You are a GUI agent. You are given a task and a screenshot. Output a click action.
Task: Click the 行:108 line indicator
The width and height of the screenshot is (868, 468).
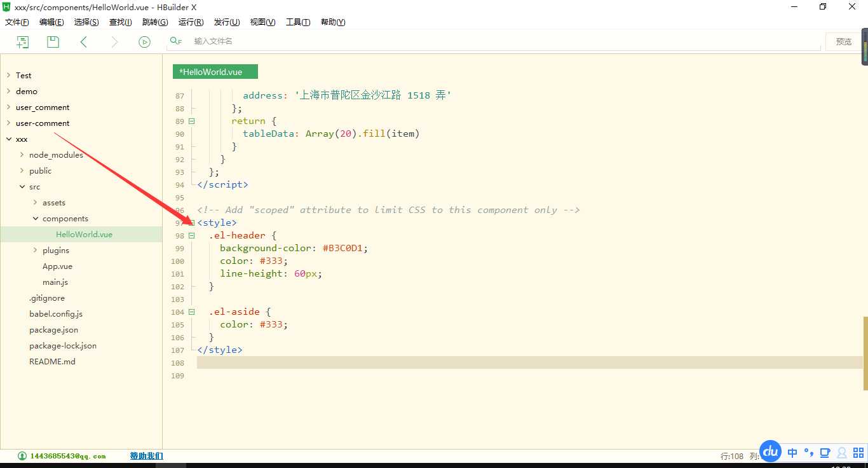point(732,456)
